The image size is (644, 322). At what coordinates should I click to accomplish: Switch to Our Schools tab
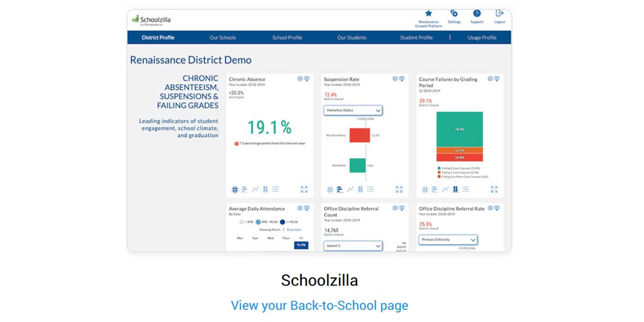tap(223, 37)
